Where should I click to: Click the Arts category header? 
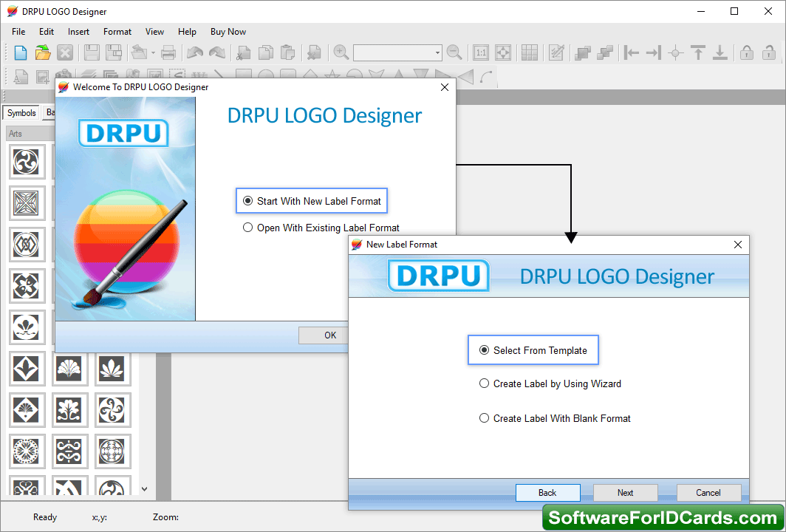(x=30, y=134)
